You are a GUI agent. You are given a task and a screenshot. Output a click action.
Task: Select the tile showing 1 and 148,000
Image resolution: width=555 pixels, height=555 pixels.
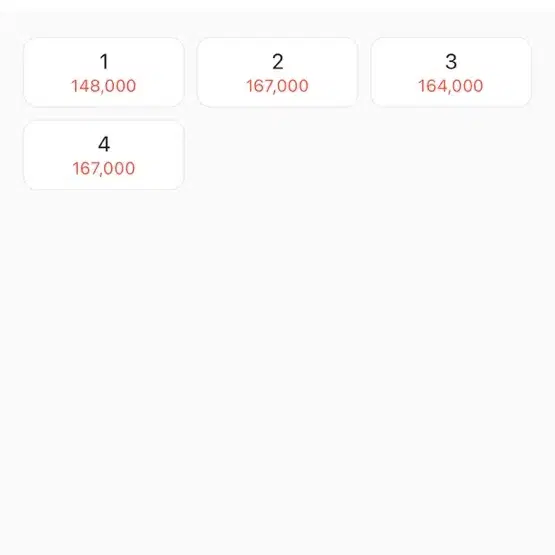pos(104,72)
